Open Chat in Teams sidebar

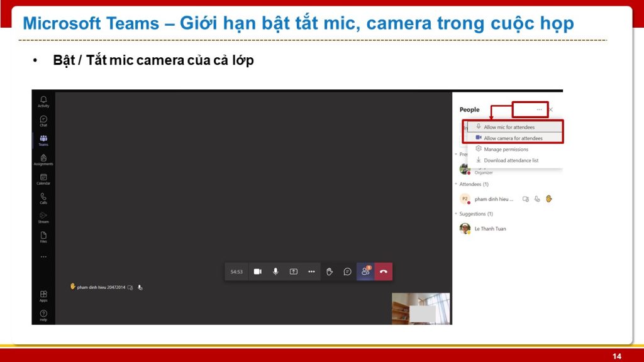click(x=43, y=121)
